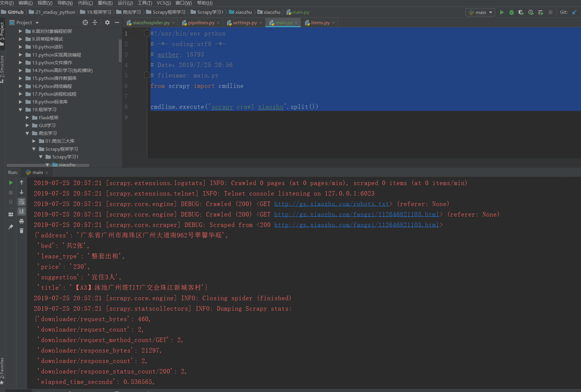Toggle soft-wrap in the Run console
The height and width of the screenshot is (392, 581).
coord(22,202)
